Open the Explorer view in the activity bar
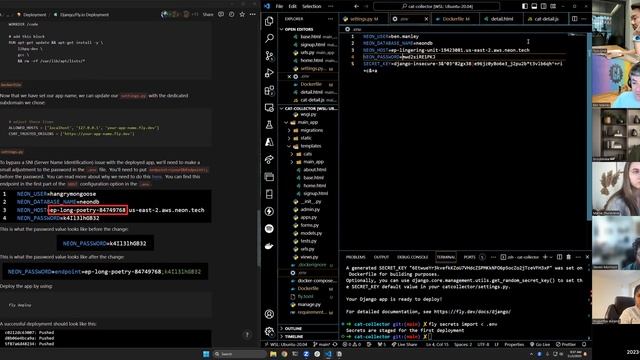 (269, 21)
